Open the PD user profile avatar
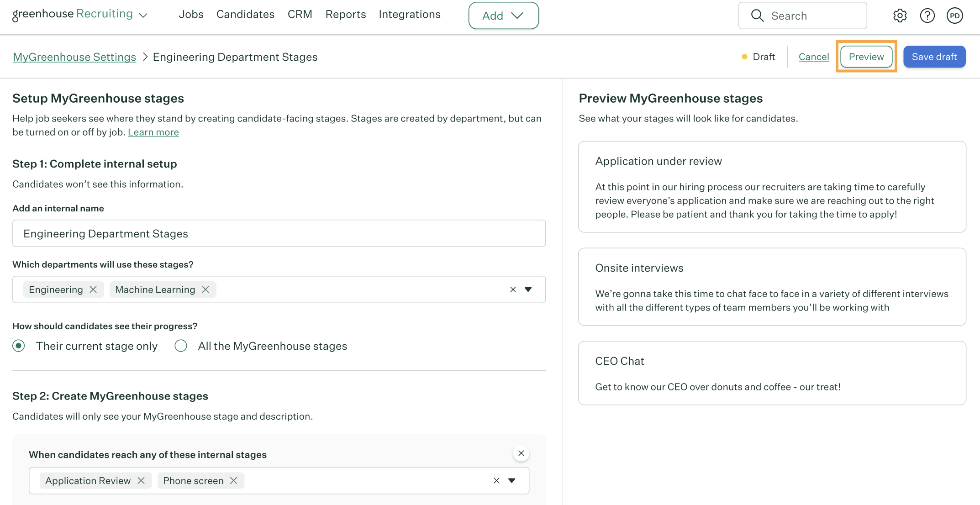 [954, 16]
